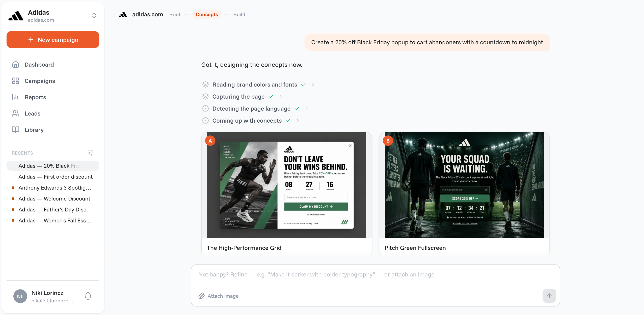Click the Campaigns grid icon
The height and width of the screenshot is (315, 644).
pos(15,81)
